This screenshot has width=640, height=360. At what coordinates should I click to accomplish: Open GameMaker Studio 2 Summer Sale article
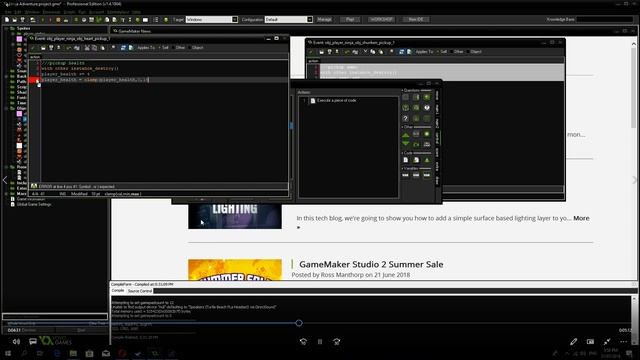(x=371, y=264)
